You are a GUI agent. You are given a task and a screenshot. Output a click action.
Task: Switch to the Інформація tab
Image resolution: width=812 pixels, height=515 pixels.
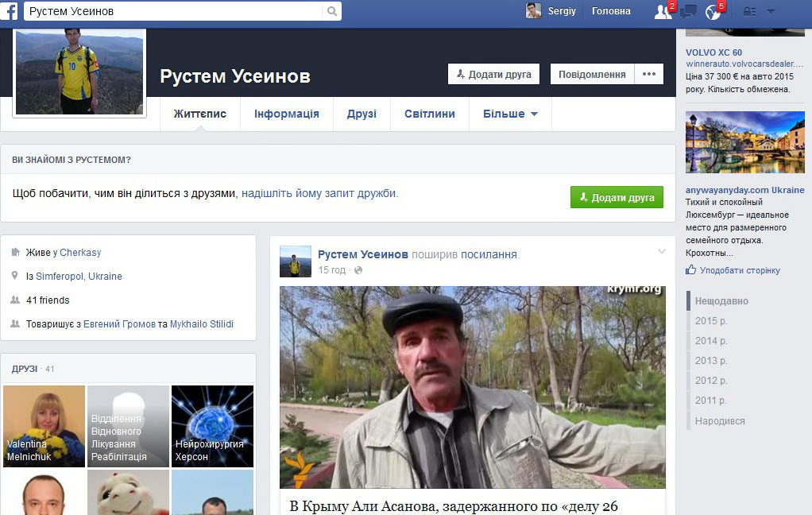click(x=286, y=114)
